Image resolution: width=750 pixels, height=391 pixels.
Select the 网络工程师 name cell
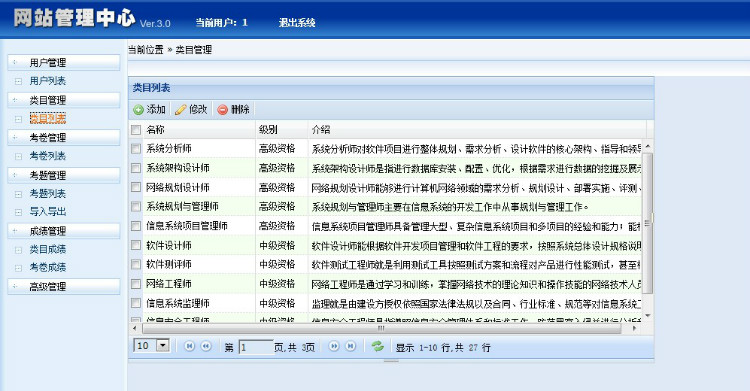169,284
